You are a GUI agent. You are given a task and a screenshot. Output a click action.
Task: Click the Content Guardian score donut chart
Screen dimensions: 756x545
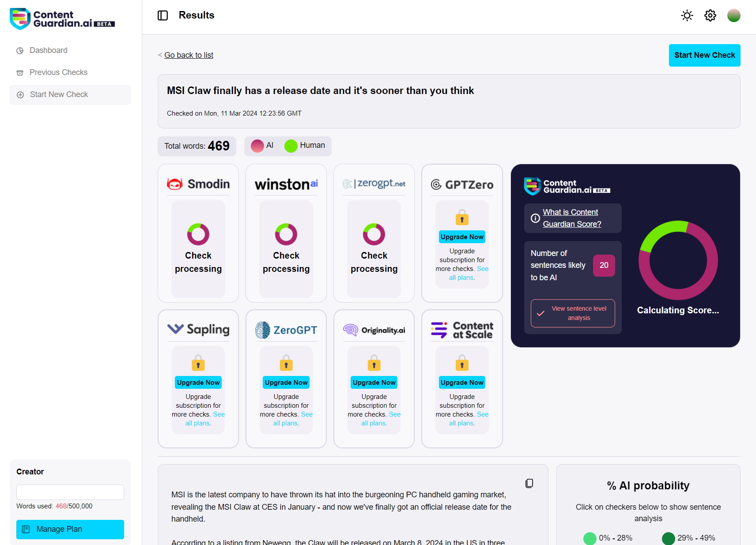678,260
